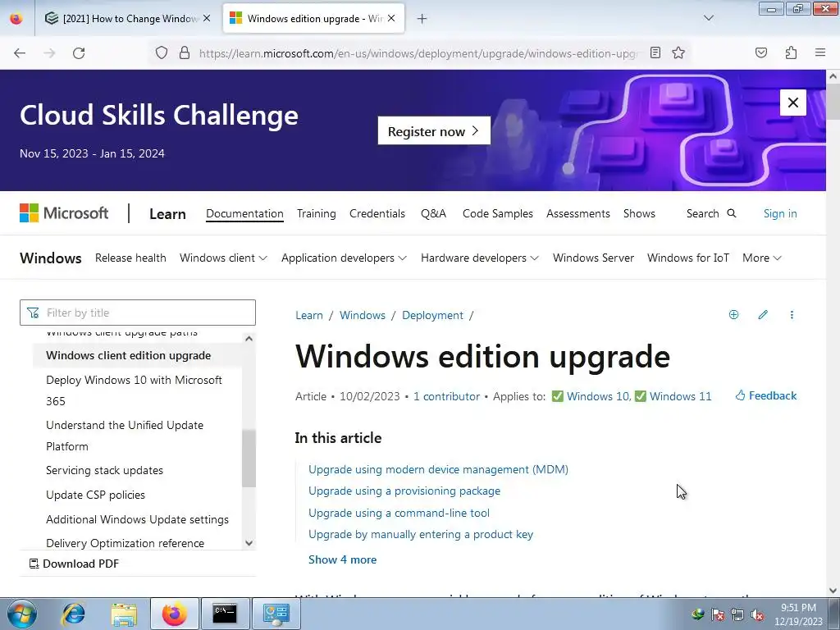This screenshot has height=630, width=840.
Task: Bookmark this page with star icon
Action: pos(678,52)
